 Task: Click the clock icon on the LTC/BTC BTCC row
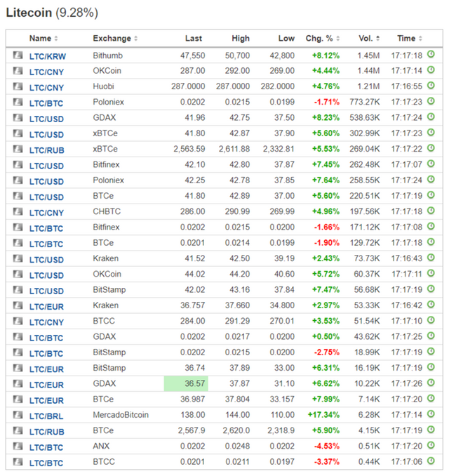pos(431,461)
